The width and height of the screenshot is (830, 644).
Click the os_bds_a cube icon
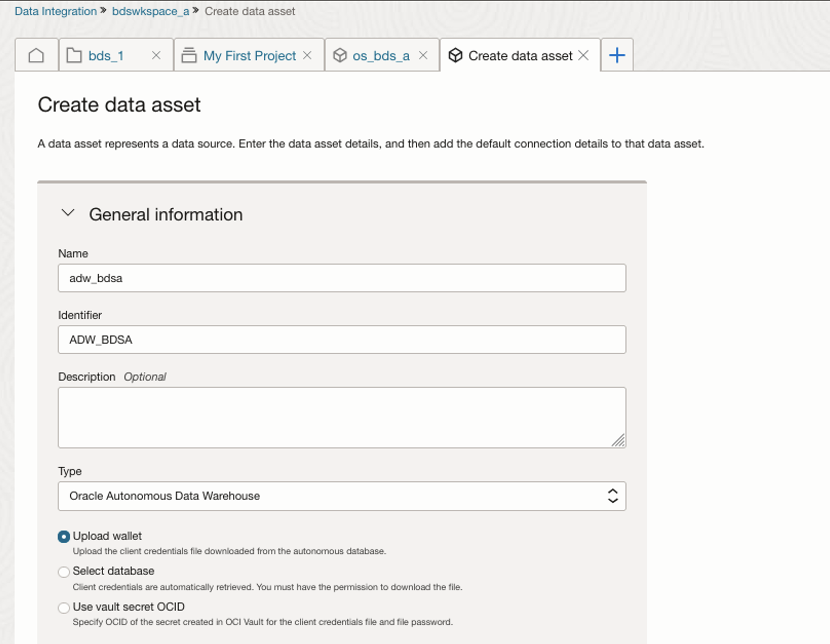tap(340, 55)
